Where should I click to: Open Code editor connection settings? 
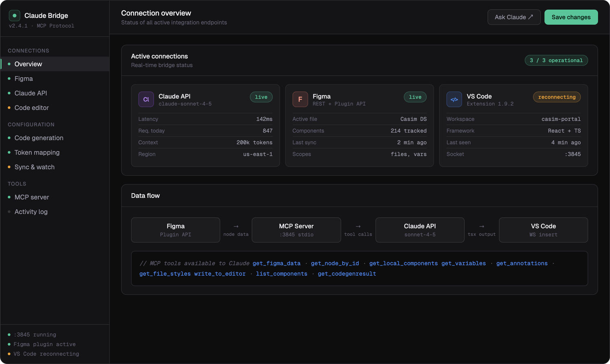coord(55,108)
